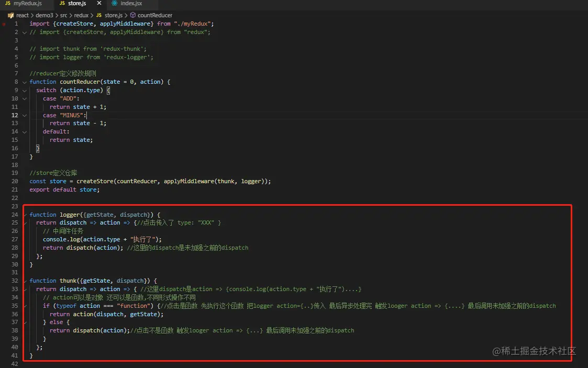Click the "ADD" case string
This screenshot has width=588, height=368.
pyautogui.click(x=68, y=98)
